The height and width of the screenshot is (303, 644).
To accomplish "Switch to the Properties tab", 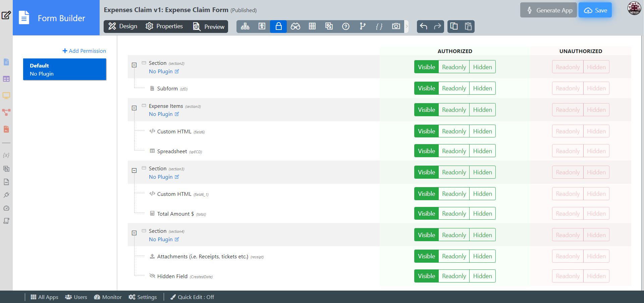I will pyautogui.click(x=164, y=26).
